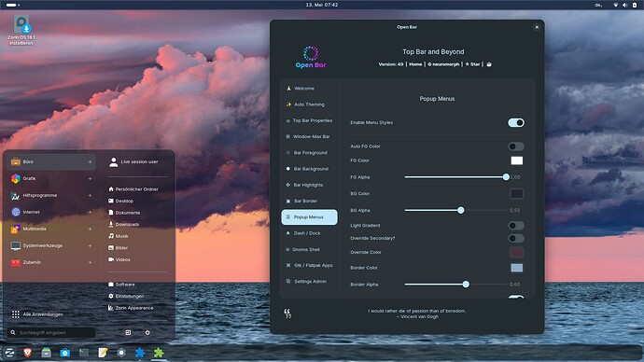The width and height of the screenshot is (644, 362).
Task: Enable the Light Gradient switch
Action: [x=516, y=226]
